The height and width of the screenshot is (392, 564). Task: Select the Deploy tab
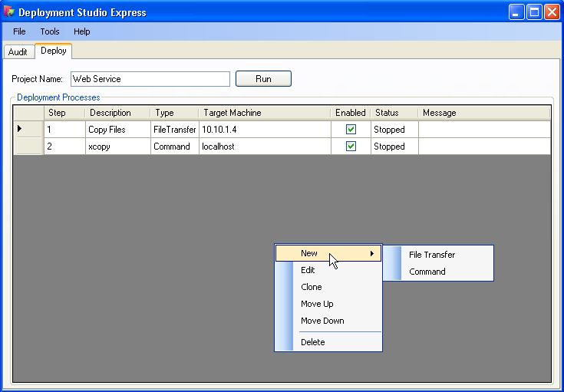[x=54, y=51]
